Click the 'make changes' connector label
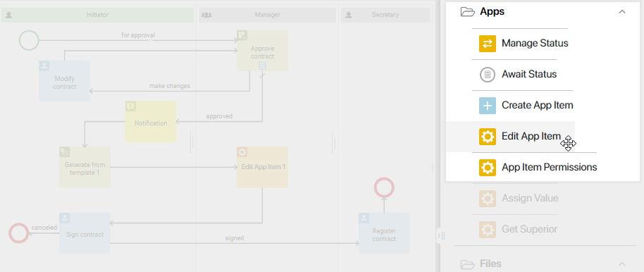The width and height of the screenshot is (644, 272). point(170,86)
